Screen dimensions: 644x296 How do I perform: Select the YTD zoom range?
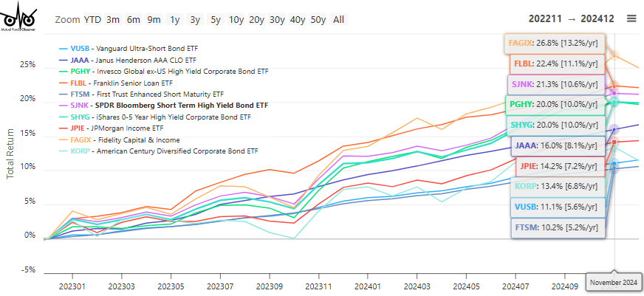click(x=93, y=19)
